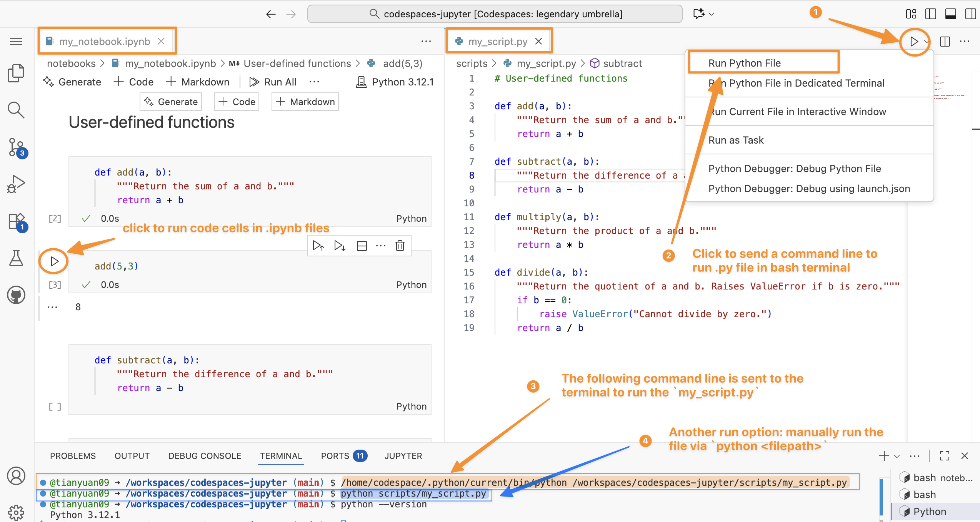Open the Extensions view in activity bar
Image resolution: width=980 pixels, height=522 pixels.
click(16, 221)
